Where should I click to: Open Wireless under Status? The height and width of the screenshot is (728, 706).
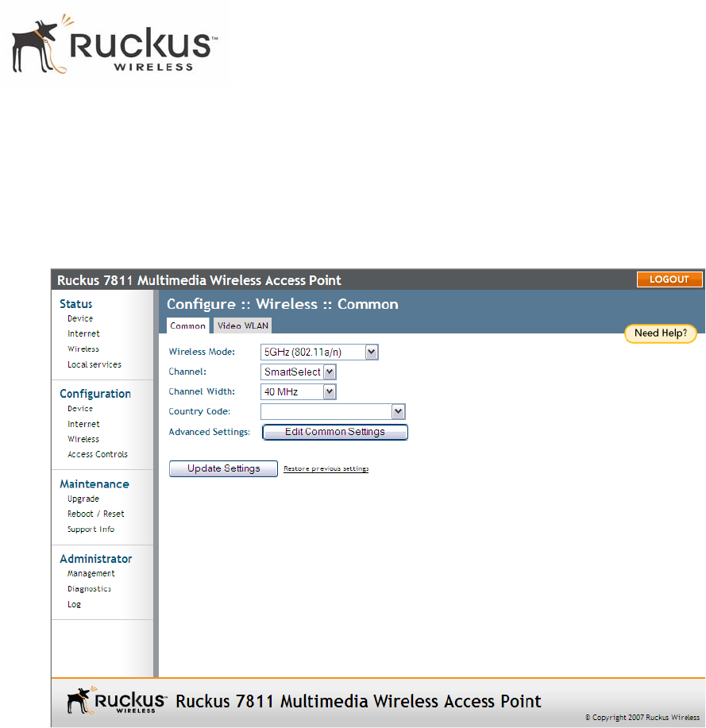tap(83, 349)
